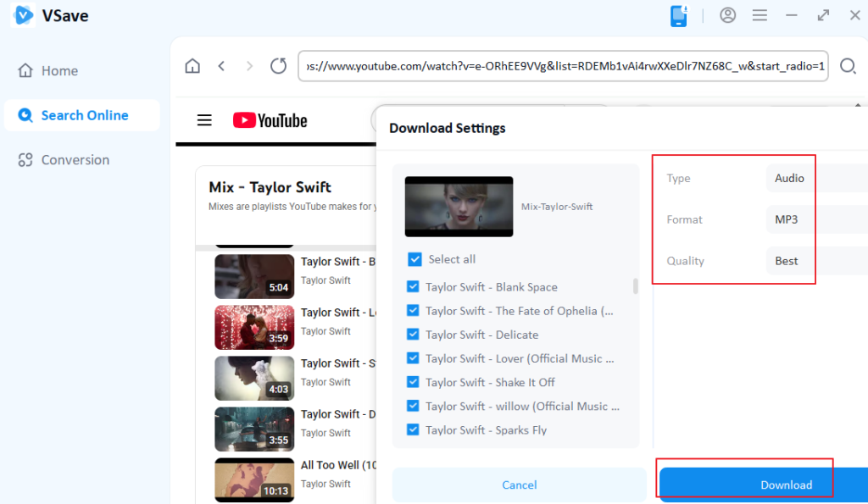Click the song list scrollbar thumb
The width and height of the screenshot is (868, 504).
[x=636, y=286]
